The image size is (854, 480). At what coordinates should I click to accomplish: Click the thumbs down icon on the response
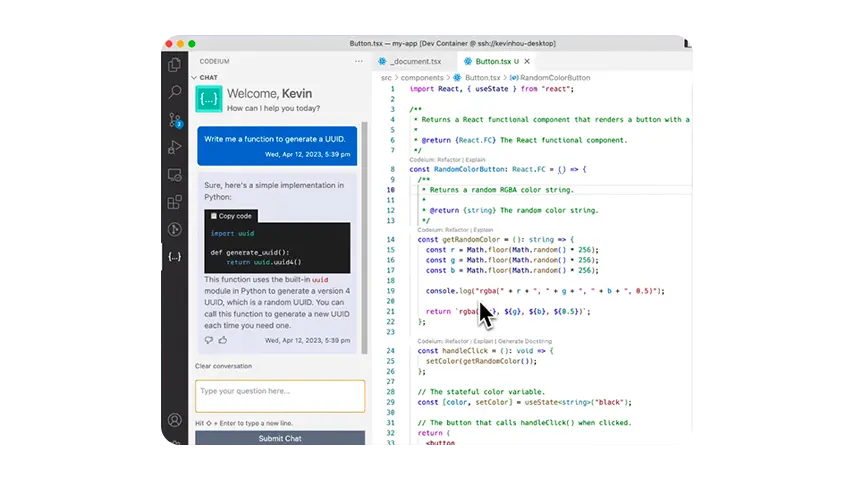pyautogui.click(x=222, y=340)
